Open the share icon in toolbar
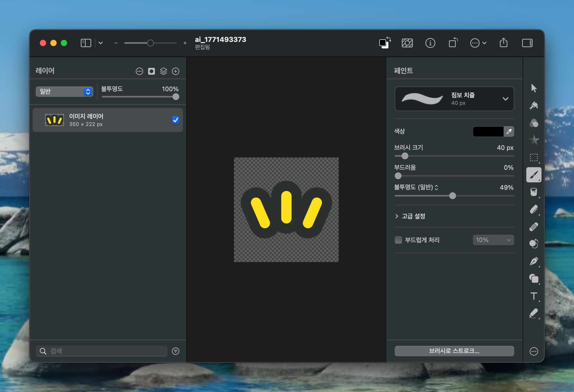This screenshot has height=392, width=574. pos(503,43)
